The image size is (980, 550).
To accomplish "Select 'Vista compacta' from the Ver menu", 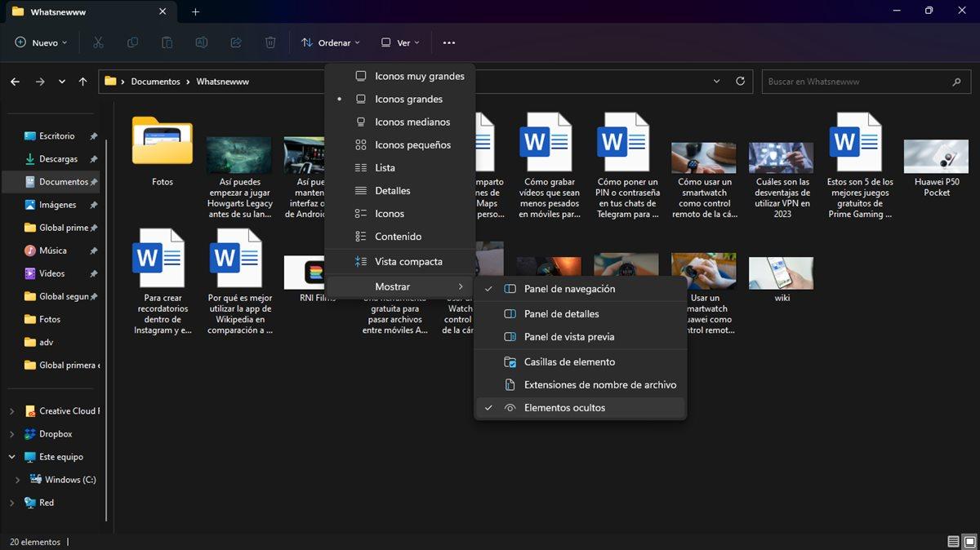I will [x=410, y=261].
